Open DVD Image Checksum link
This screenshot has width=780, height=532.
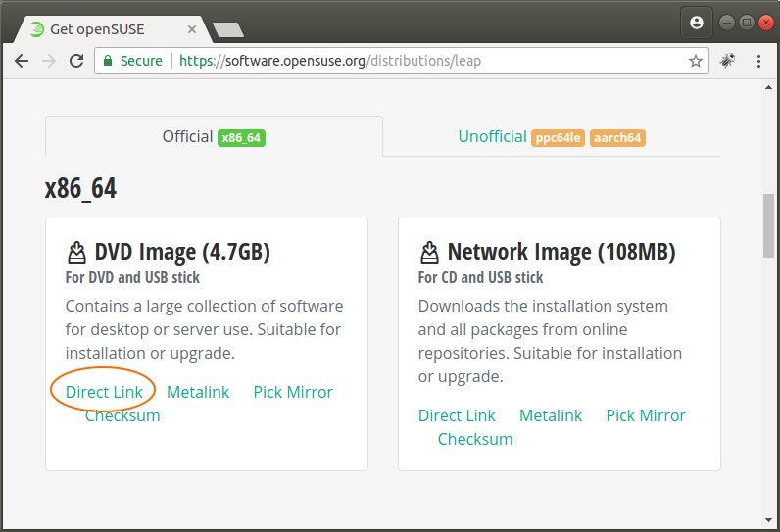[x=122, y=415]
